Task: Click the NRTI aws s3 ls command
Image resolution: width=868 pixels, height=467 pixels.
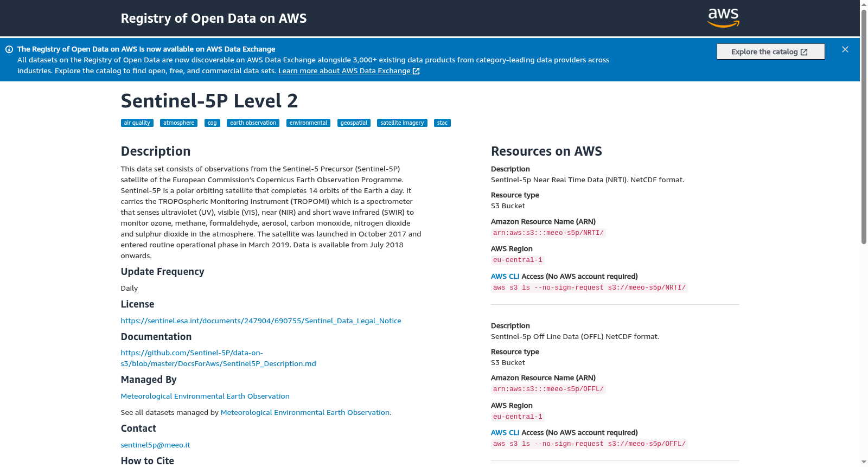Action: click(589, 287)
